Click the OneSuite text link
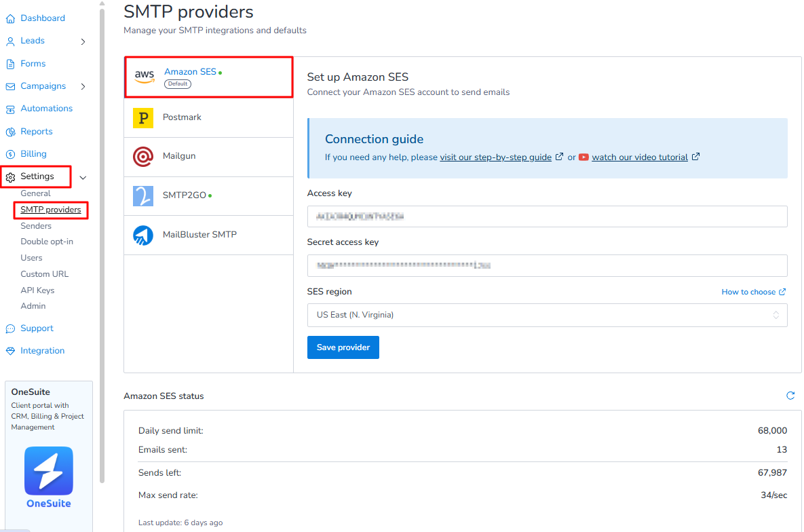The width and height of the screenshot is (804, 532). point(49,503)
